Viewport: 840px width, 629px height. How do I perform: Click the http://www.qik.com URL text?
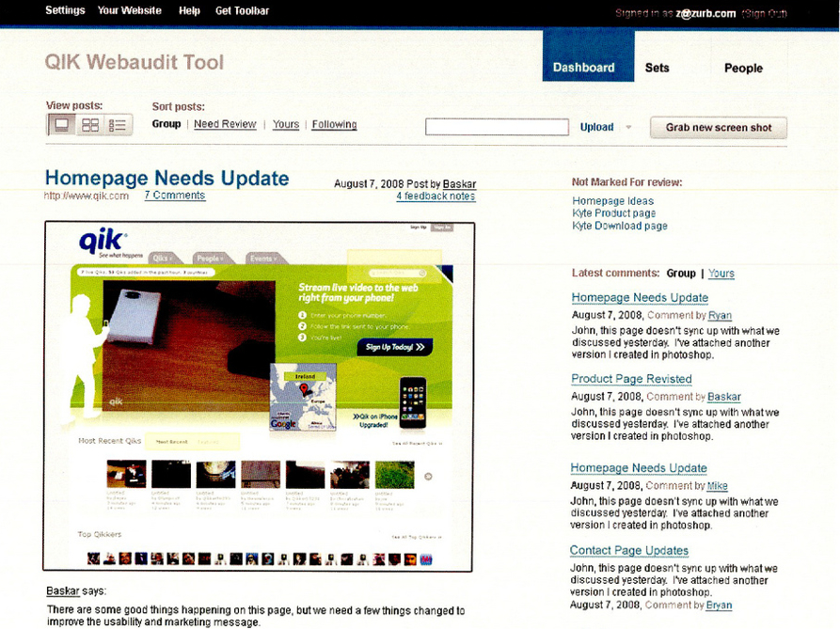[x=87, y=196]
